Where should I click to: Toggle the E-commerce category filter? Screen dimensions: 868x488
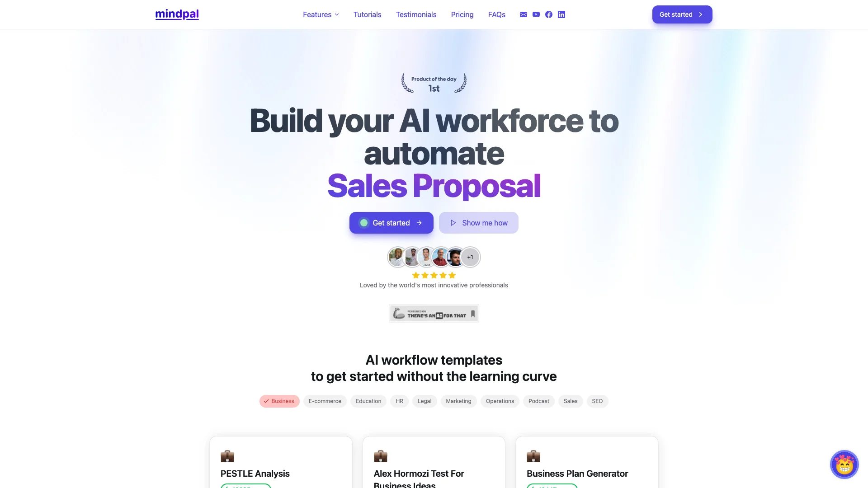(324, 401)
